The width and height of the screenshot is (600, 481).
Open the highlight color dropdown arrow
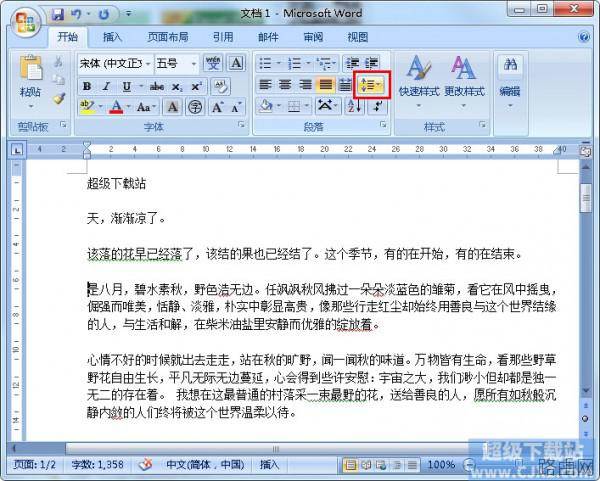(101, 107)
